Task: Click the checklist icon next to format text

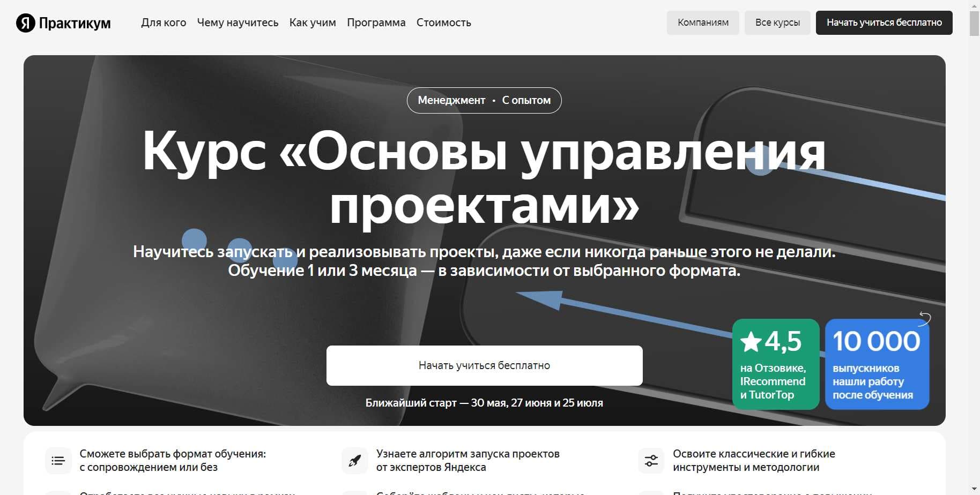Action: coord(58,460)
